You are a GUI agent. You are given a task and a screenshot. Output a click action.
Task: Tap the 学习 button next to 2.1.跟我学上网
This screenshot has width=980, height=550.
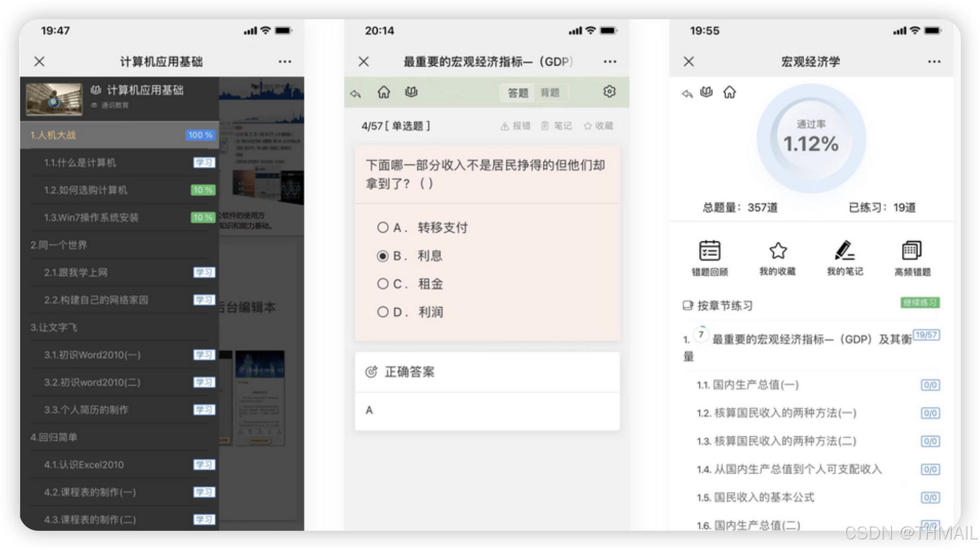(x=204, y=272)
